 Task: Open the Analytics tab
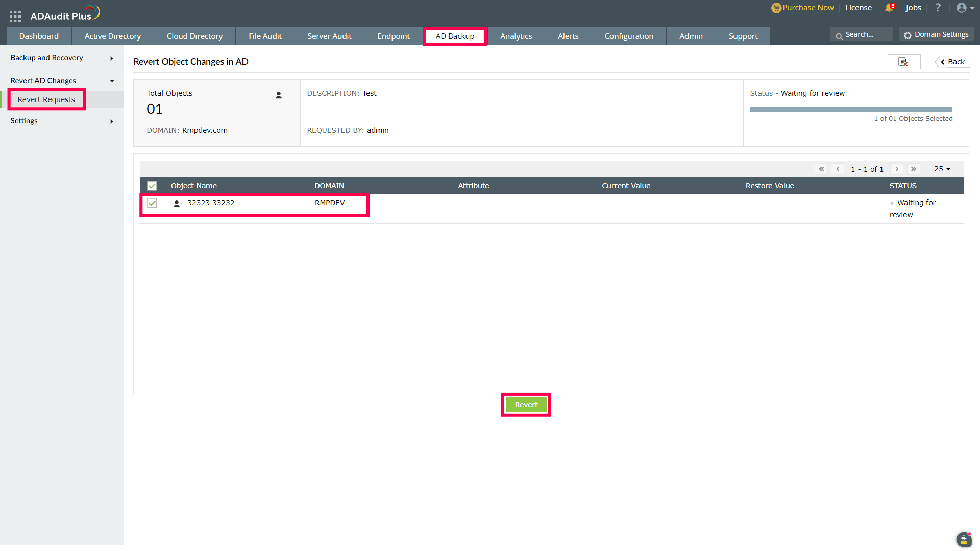coord(516,36)
